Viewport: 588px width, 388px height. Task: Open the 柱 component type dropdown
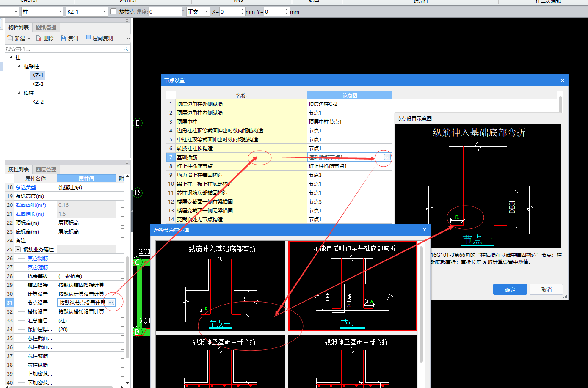tap(60, 12)
